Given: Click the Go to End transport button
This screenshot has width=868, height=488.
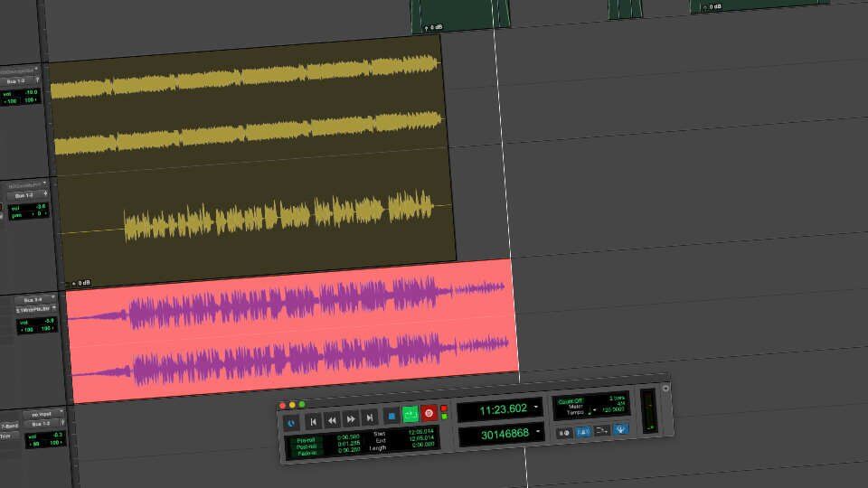Looking at the screenshot, I should [x=369, y=418].
